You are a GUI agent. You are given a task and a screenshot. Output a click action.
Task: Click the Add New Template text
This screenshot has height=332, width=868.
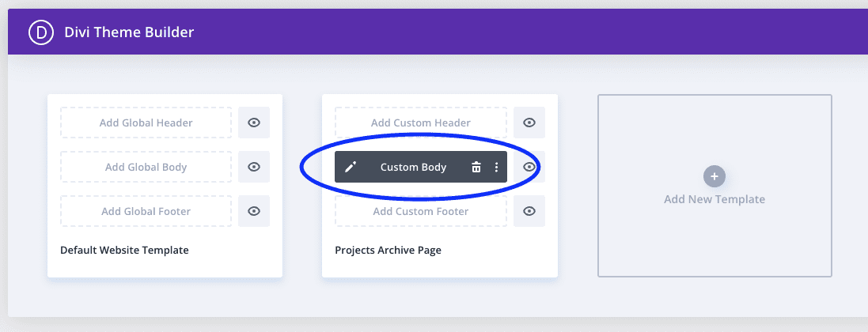(x=714, y=199)
